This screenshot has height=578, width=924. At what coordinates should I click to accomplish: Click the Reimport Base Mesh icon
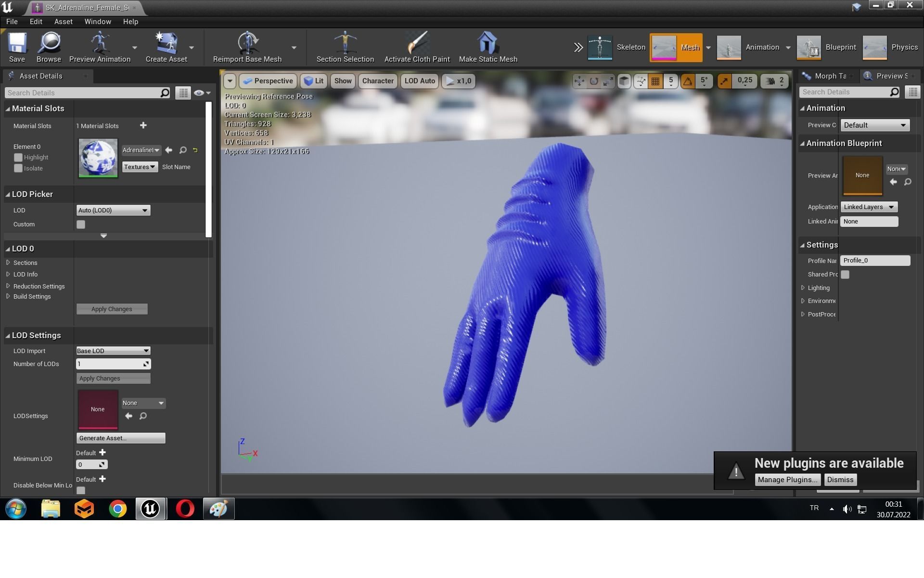247,43
